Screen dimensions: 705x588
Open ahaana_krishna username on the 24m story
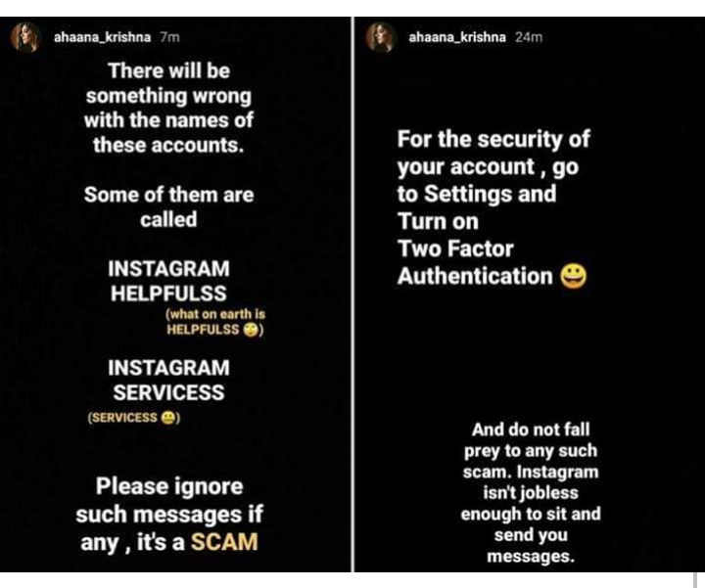click(457, 37)
